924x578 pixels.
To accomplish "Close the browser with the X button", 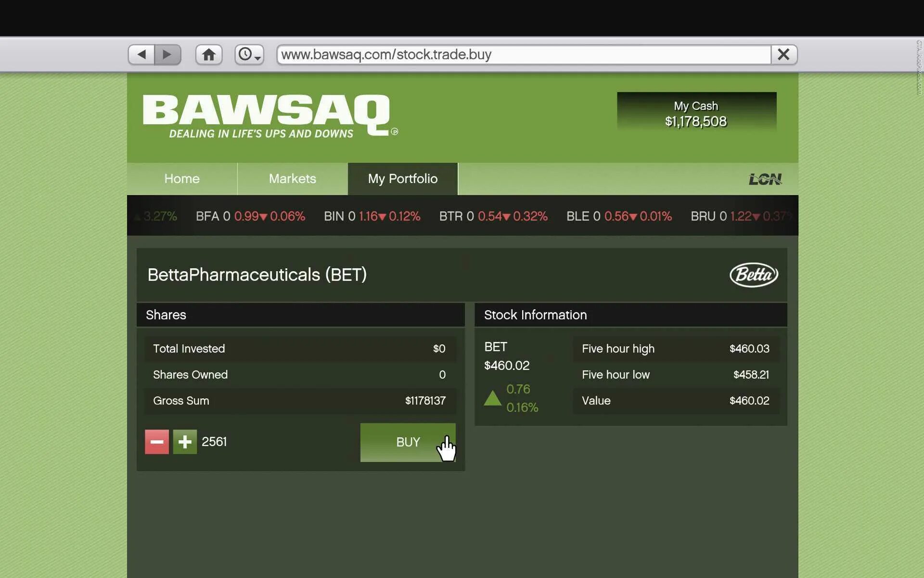I will [x=783, y=54].
